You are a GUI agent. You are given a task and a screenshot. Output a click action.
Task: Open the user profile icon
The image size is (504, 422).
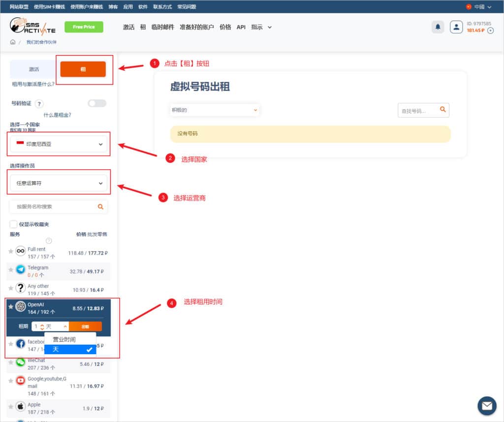point(456,27)
